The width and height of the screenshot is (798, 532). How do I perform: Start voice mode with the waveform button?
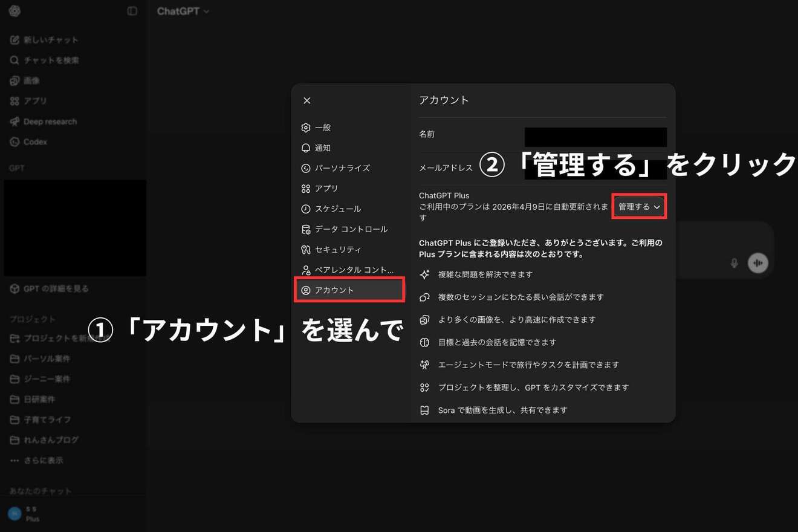pos(757,263)
